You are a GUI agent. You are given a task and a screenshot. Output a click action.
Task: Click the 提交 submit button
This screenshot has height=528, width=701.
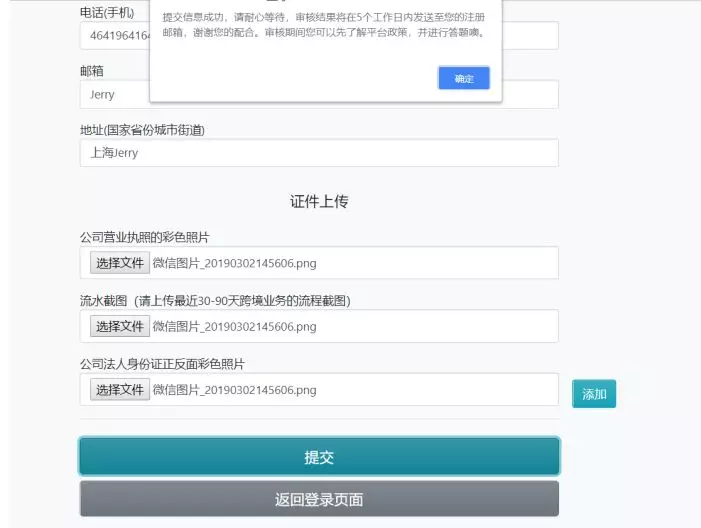click(x=319, y=456)
